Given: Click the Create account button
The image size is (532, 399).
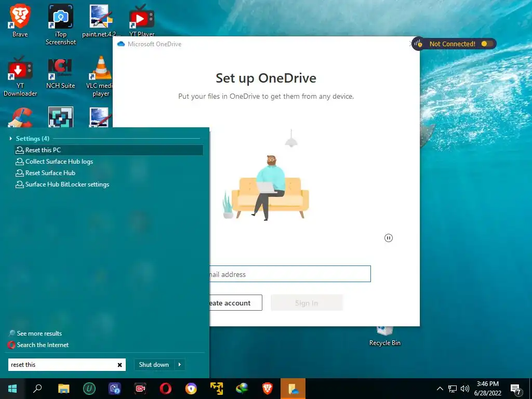Looking at the screenshot, I should pyautogui.click(x=235, y=303).
